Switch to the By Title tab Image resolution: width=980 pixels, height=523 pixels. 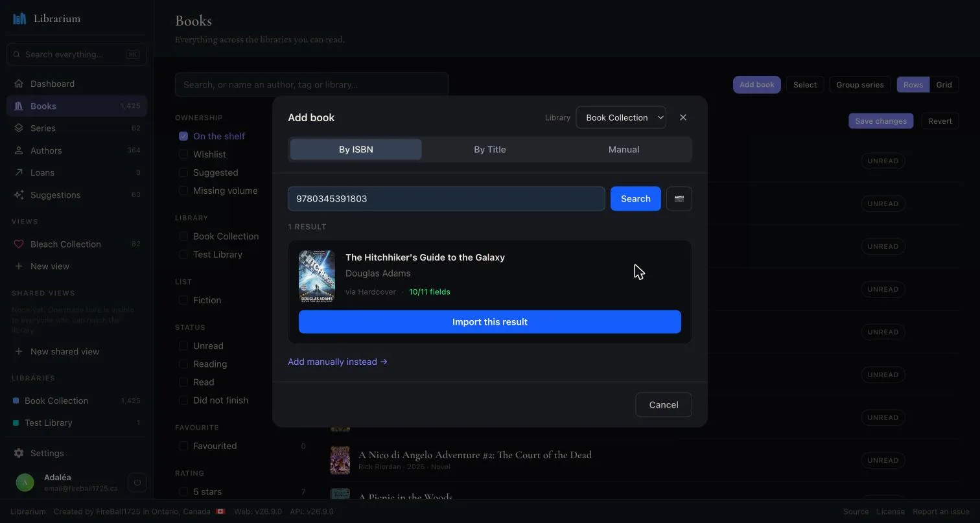(x=490, y=149)
